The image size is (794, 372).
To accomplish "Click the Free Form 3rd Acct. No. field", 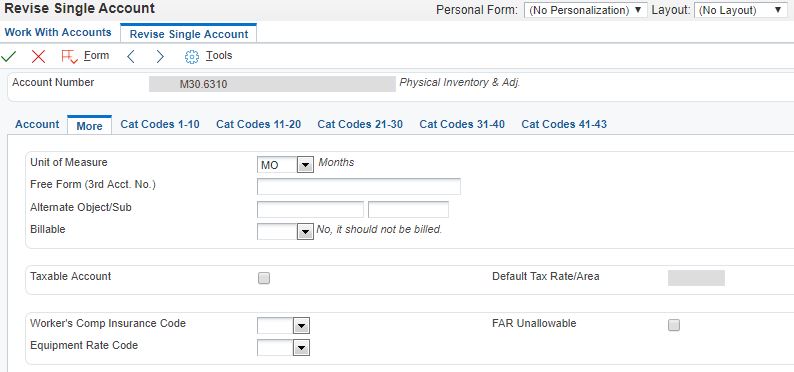I will (359, 186).
